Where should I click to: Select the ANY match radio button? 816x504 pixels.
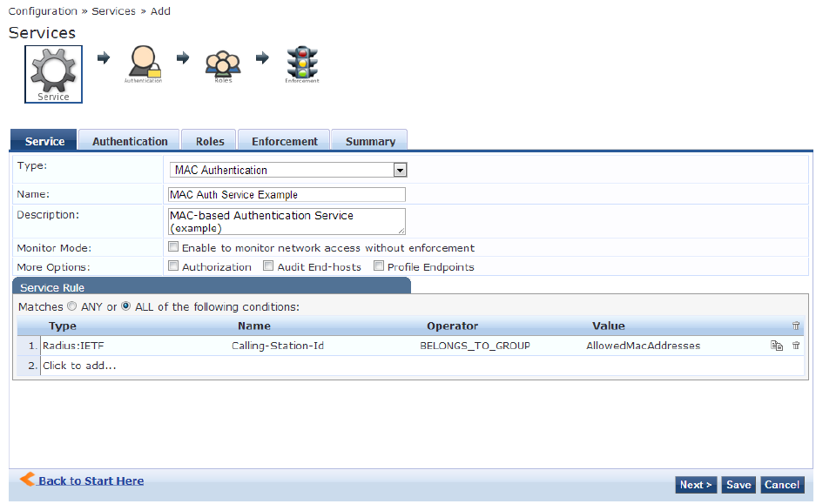[71, 306]
